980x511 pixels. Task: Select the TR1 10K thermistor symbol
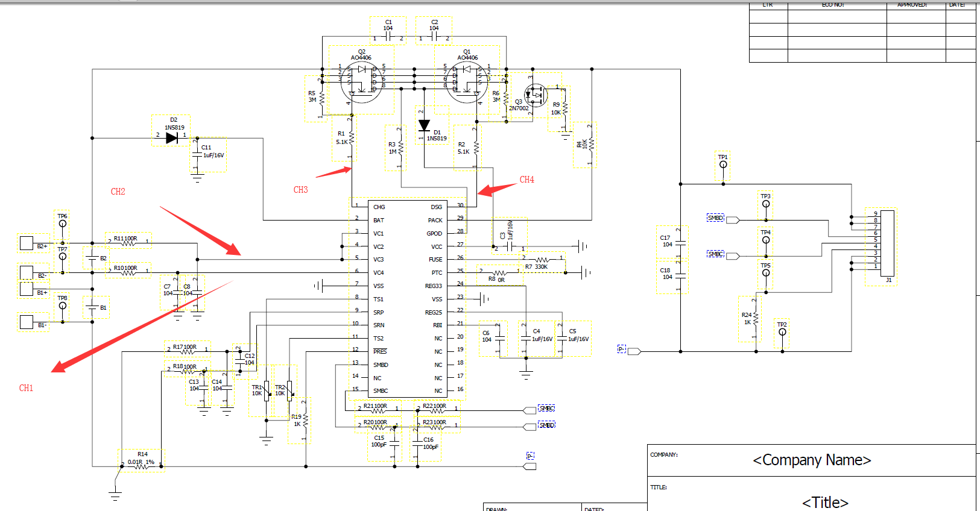tap(267, 390)
